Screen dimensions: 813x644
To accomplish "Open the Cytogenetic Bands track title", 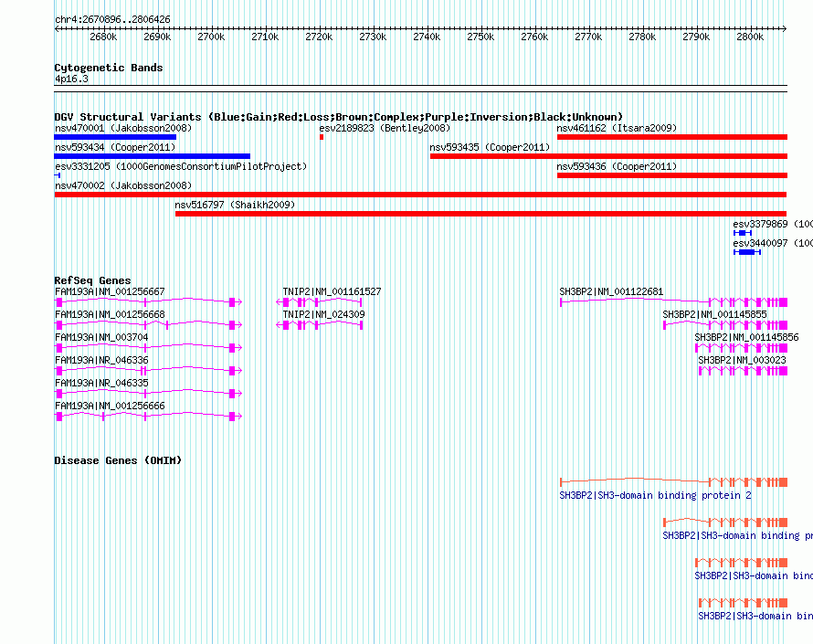I will pos(109,68).
